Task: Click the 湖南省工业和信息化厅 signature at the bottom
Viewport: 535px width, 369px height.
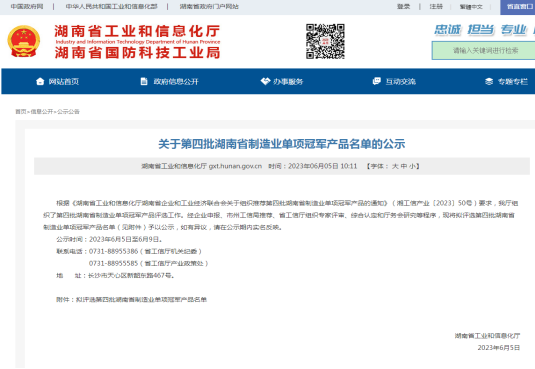Action: (x=487, y=336)
